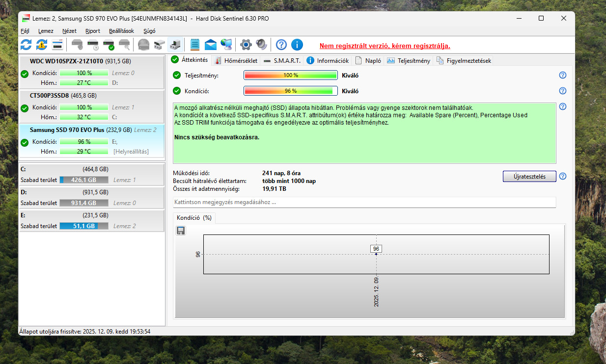
Task: Click the disk with green checkmark toolbar icon
Action: coord(109,45)
